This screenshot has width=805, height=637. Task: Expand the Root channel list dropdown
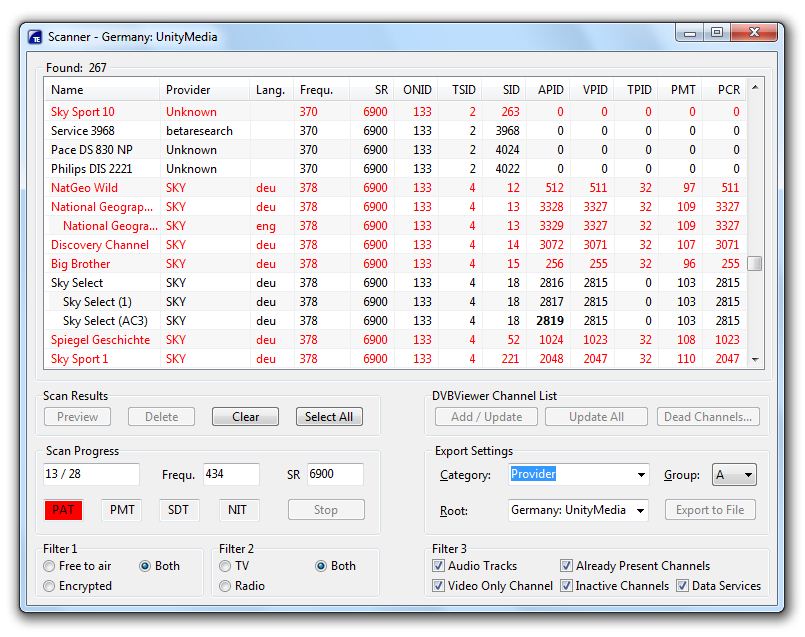(640, 510)
